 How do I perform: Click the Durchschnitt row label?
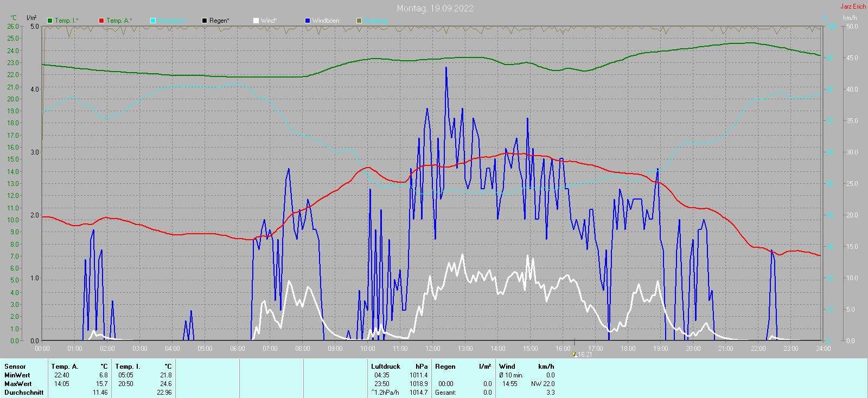click(24, 393)
